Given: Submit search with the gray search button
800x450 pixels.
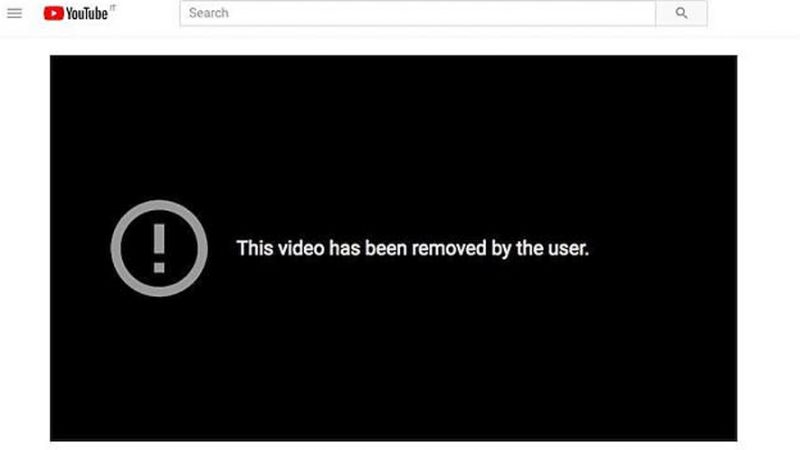Looking at the screenshot, I should [682, 13].
